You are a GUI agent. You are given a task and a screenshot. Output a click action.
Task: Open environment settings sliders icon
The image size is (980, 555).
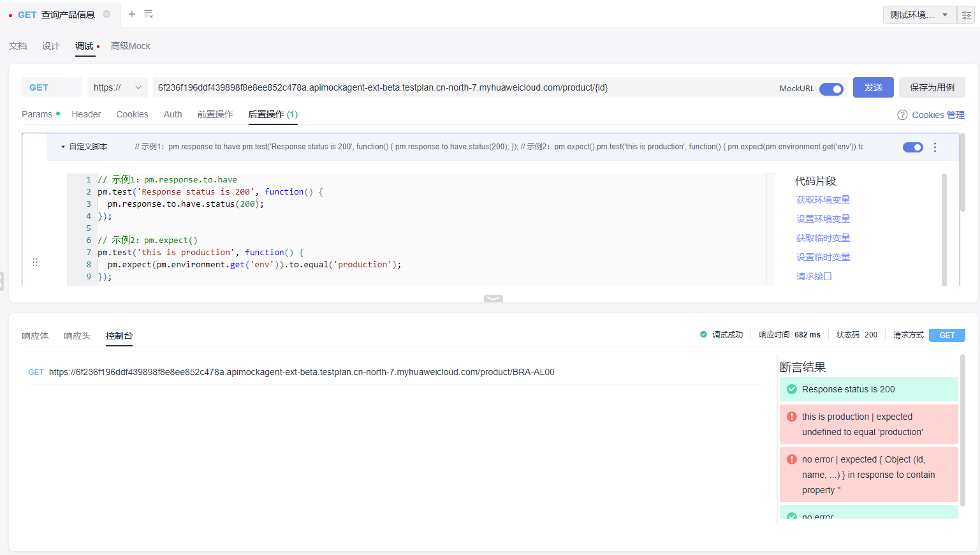[x=967, y=15]
